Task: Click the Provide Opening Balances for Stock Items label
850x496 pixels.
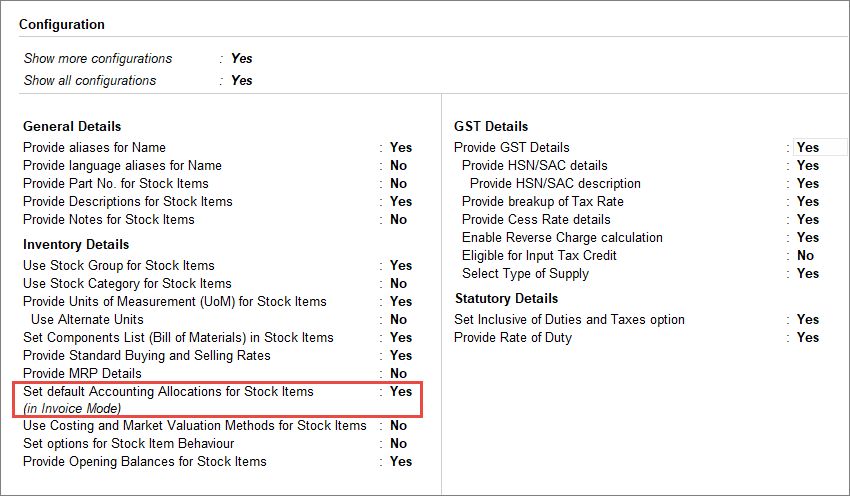Action: (145, 461)
